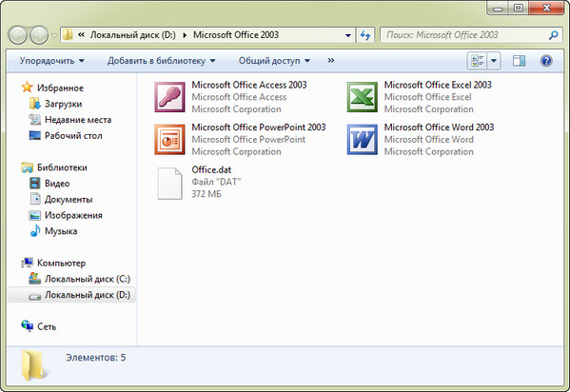Open Microsoft Office PowerPoint 2003 icon

click(x=169, y=139)
